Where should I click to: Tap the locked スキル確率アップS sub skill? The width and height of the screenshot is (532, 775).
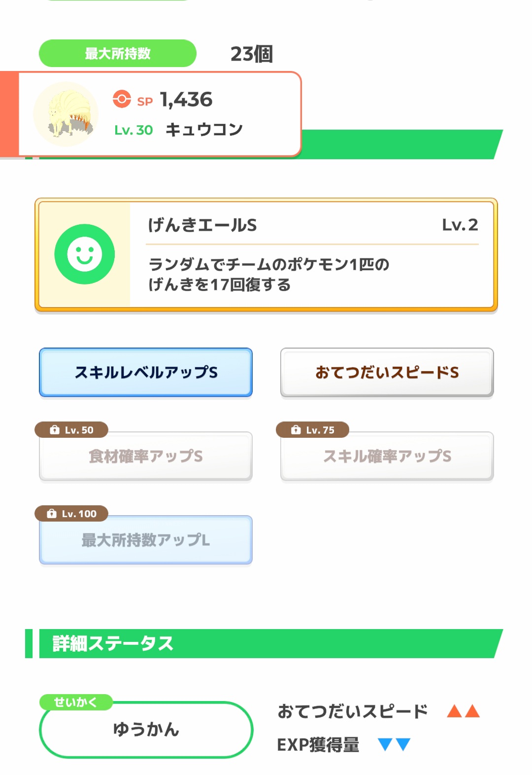pyautogui.click(x=387, y=456)
